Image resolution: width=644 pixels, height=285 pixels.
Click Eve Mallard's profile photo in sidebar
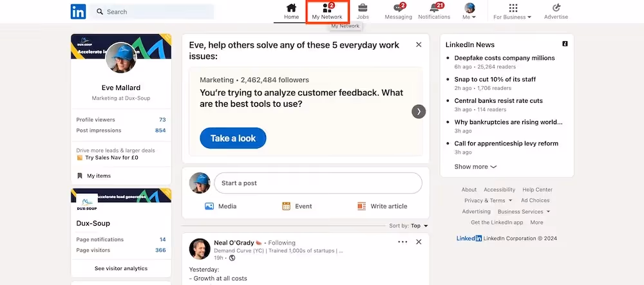[121, 57]
